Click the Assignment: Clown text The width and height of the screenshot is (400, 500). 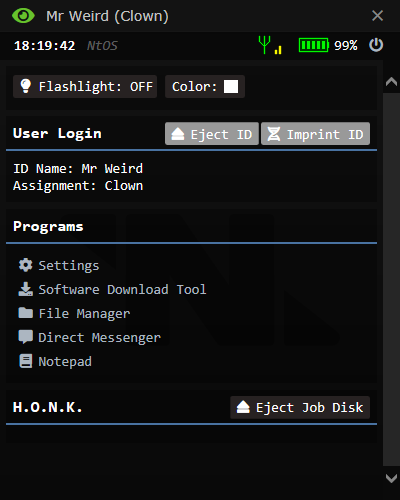tap(78, 186)
